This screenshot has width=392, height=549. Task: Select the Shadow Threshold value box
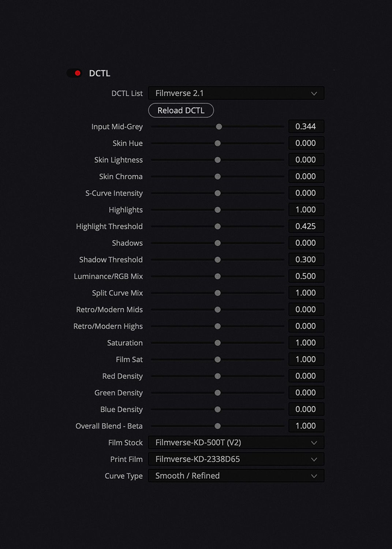point(306,259)
